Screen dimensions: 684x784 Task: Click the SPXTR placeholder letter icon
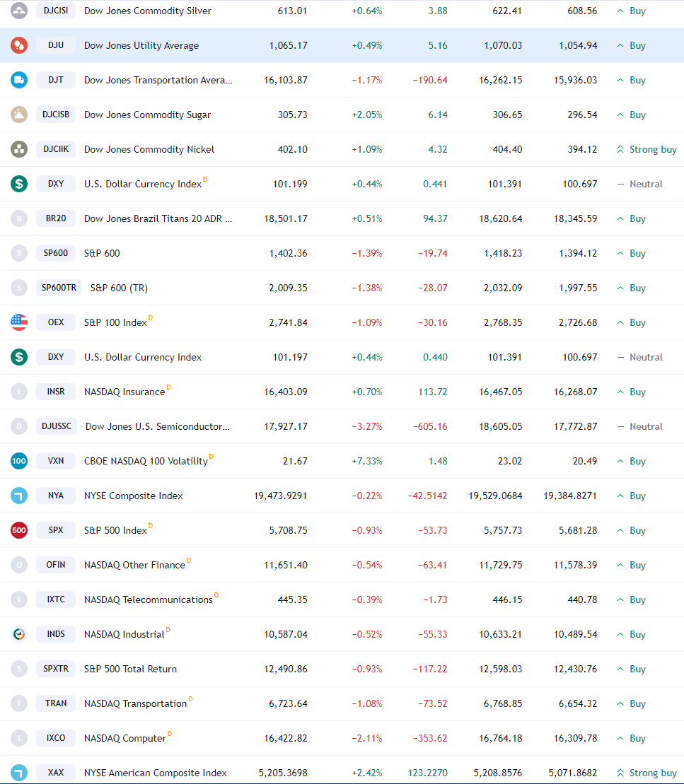(19, 669)
